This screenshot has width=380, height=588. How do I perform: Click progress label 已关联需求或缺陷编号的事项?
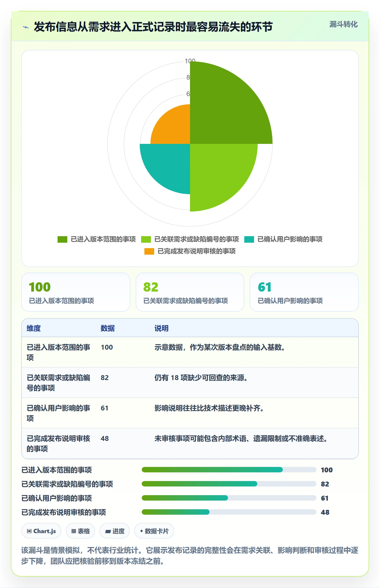[x=67, y=484]
